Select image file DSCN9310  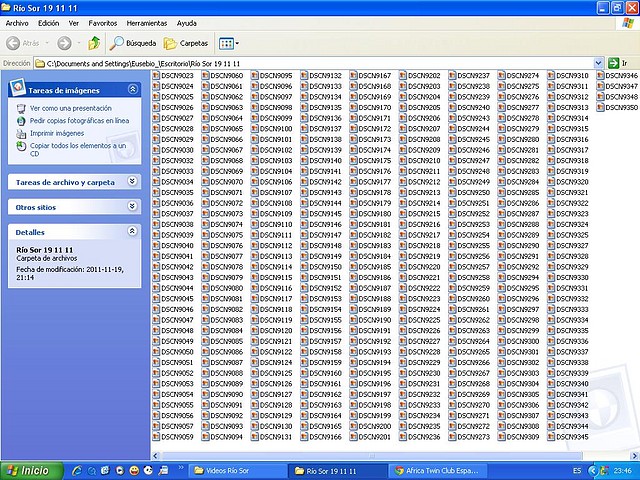[x=568, y=76]
